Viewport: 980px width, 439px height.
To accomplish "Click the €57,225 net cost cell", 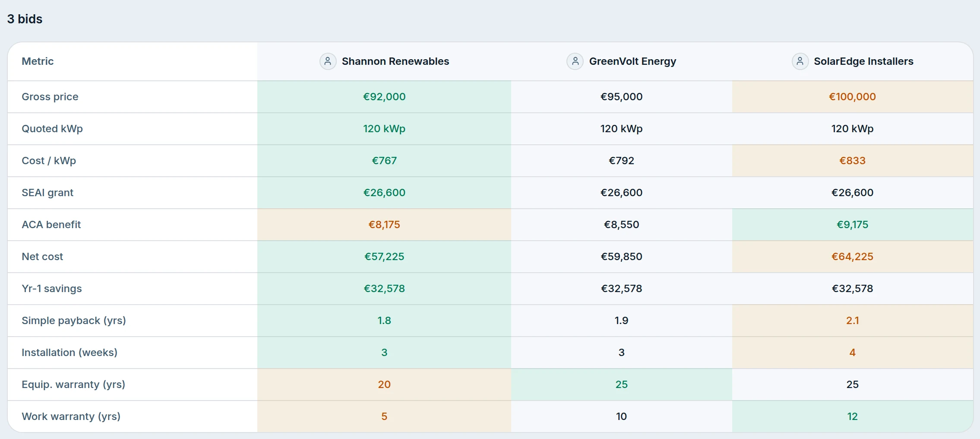I will 384,257.
